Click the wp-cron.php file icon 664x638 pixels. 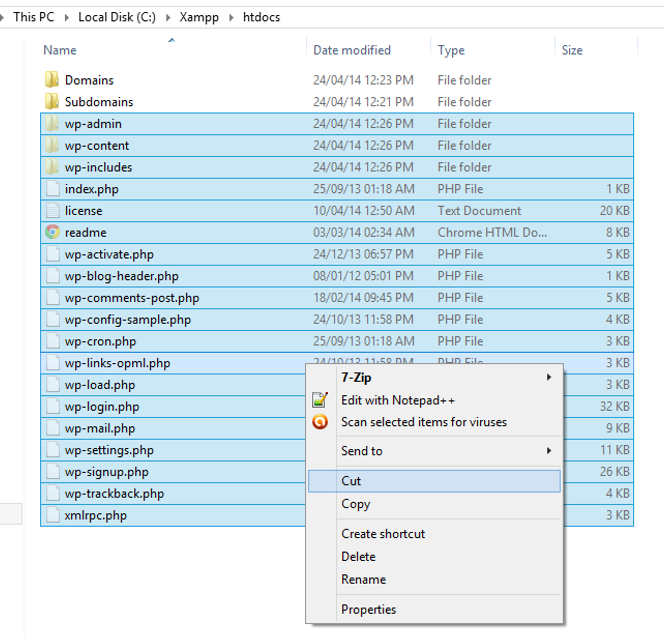click(53, 341)
